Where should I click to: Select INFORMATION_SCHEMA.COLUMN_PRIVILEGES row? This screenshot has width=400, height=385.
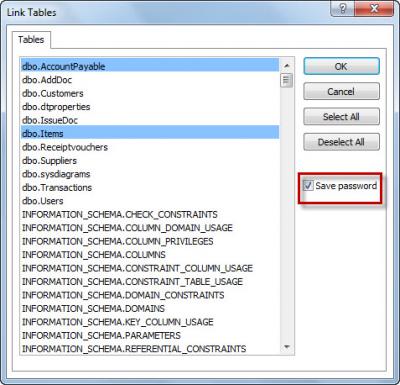150,241
